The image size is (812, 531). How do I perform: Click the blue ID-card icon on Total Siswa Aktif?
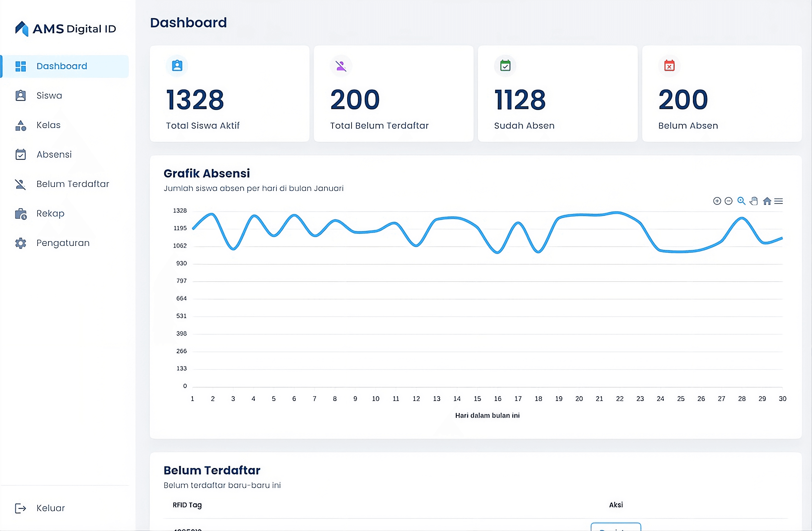[x=177, y=66]
